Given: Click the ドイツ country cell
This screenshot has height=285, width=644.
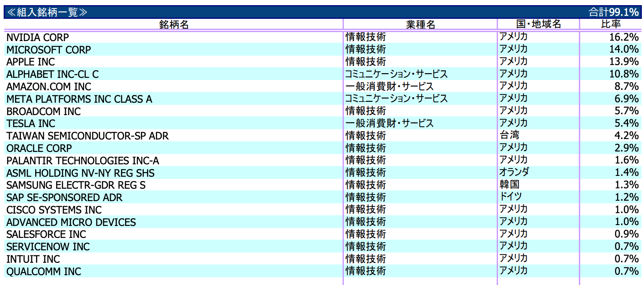Looking at the screenshot, I should coord(510,197).
